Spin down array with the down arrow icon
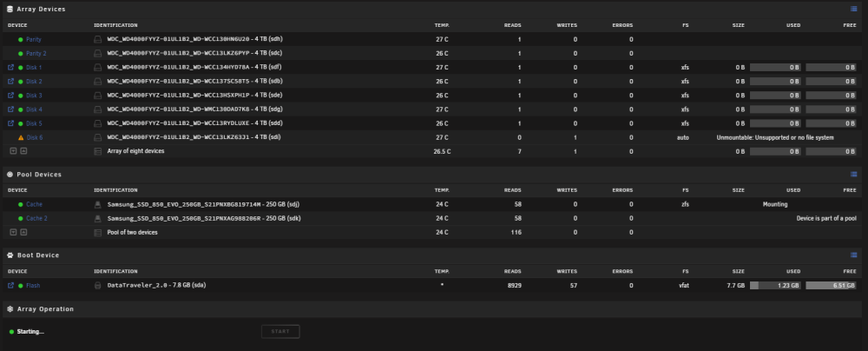Image resolution: width=868 pixels, height=351 pixels. (13, 151)
